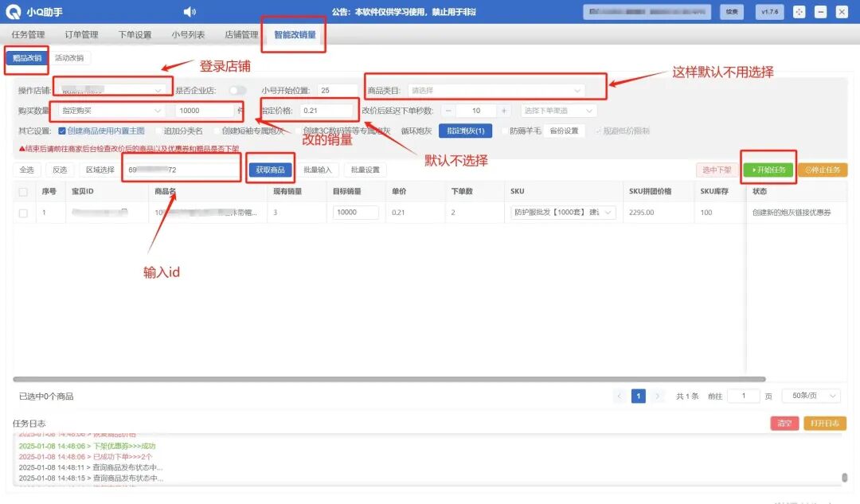
Task: Select the 智能改销量 tab
Action: [x=295, y=34]
